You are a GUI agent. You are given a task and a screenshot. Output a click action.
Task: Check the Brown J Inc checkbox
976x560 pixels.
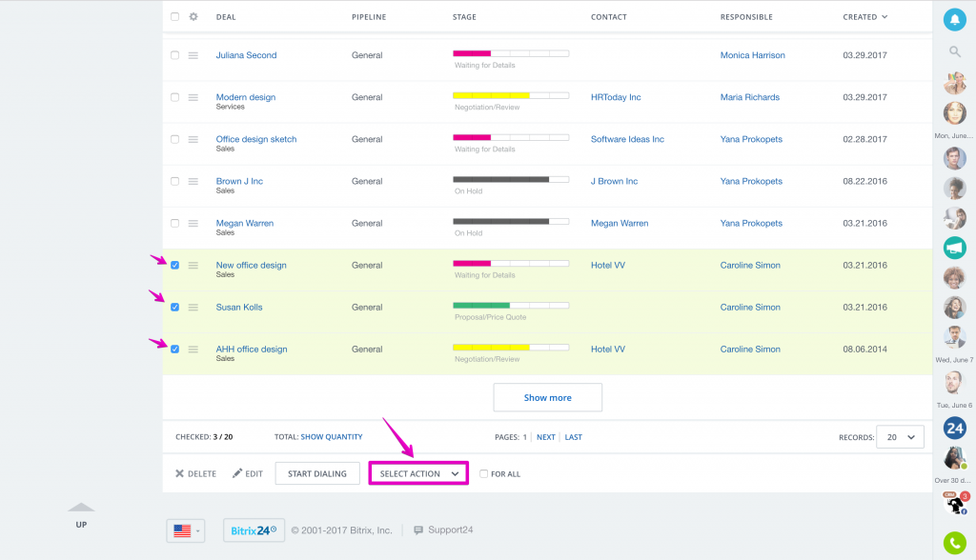coord(175,181)
